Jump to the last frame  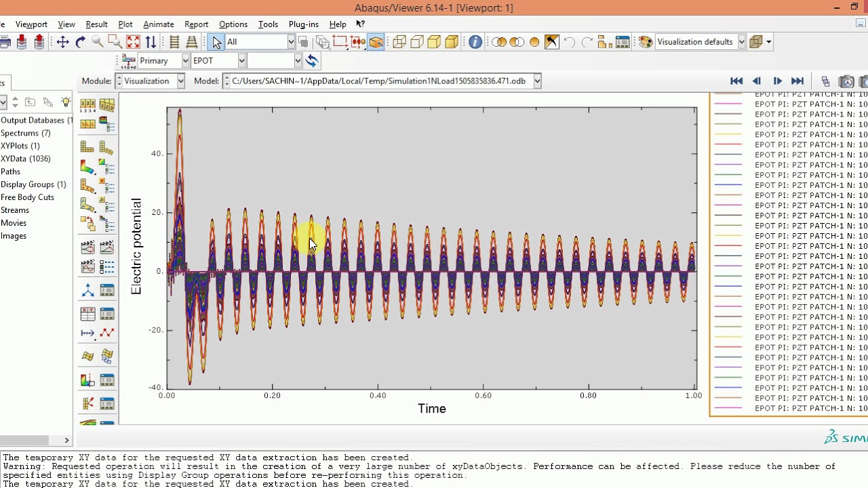pos(797,81)
